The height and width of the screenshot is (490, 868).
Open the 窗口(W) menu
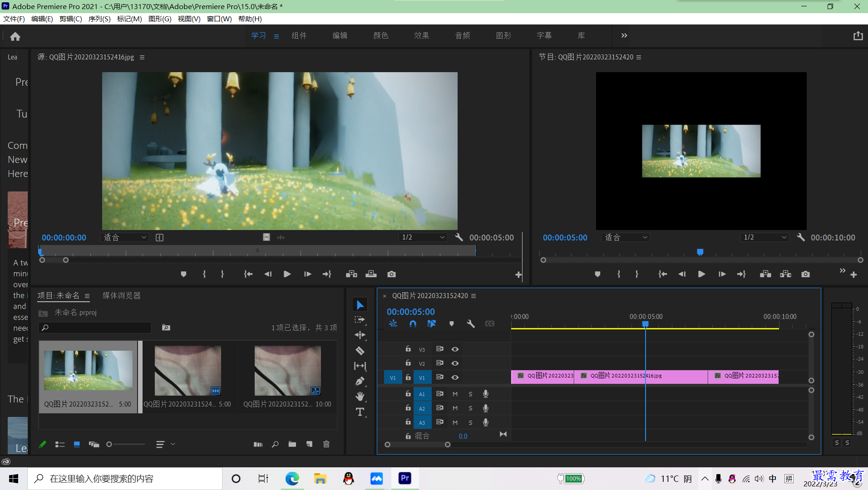pos(219,19)
